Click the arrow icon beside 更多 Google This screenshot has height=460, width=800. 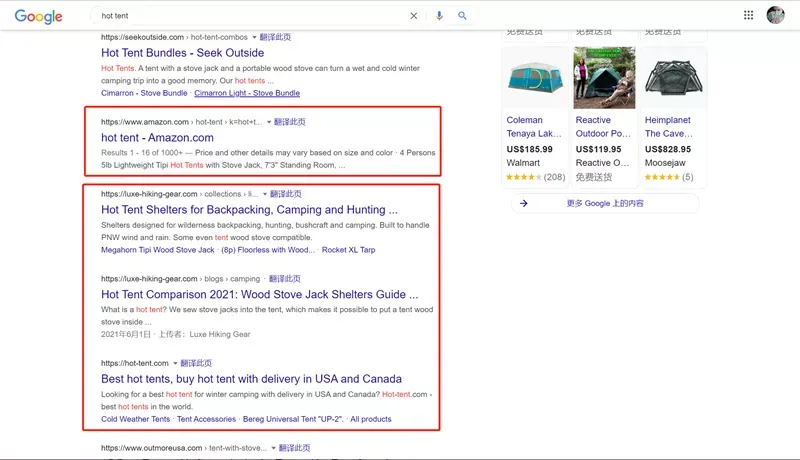523,203
